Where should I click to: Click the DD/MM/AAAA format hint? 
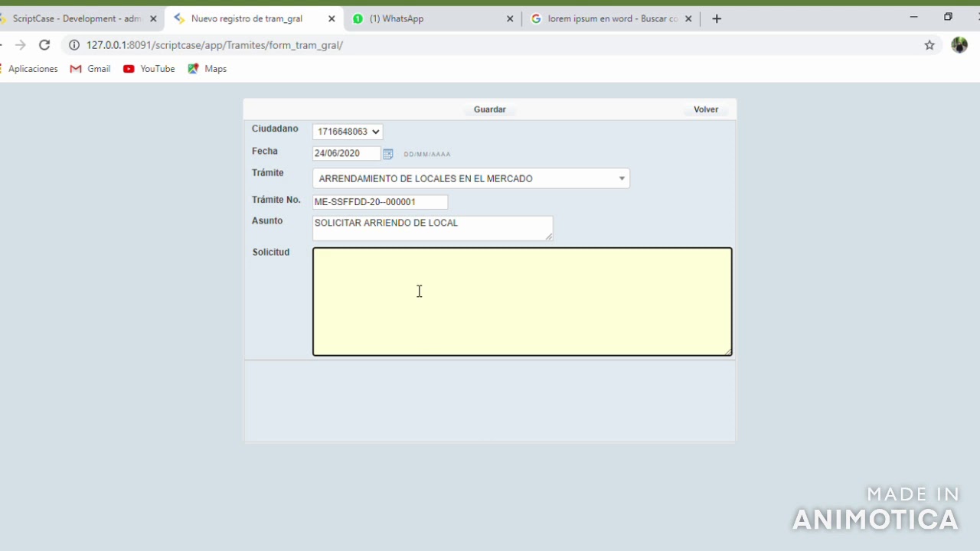click(x=427, y=155)
